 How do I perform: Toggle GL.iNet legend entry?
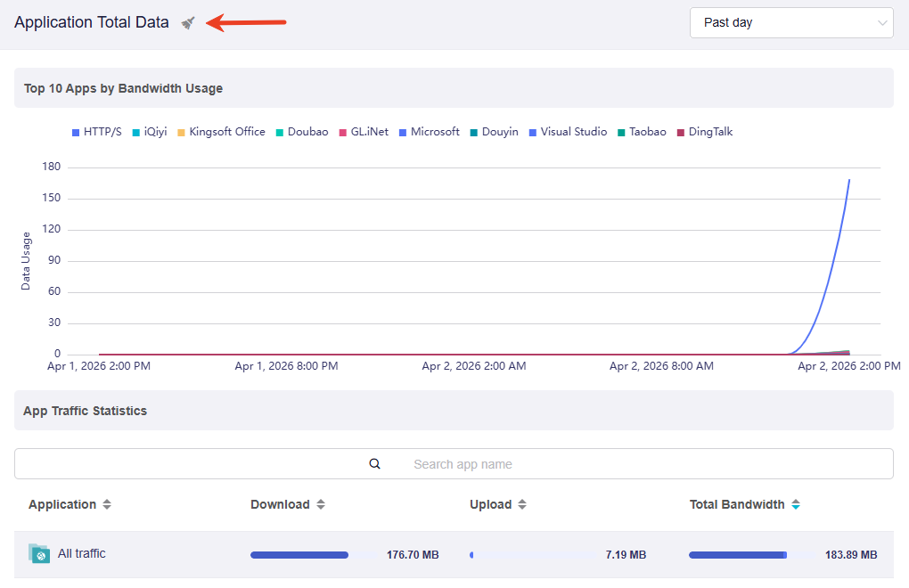point(364,132)
